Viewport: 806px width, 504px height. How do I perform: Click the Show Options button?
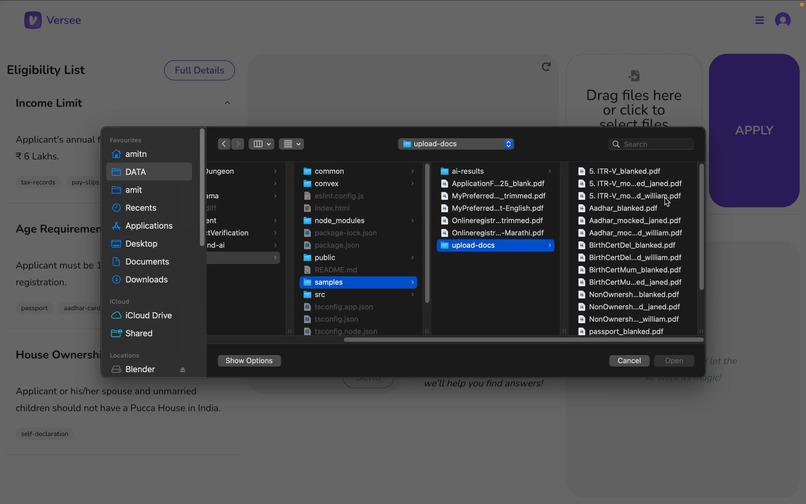249,361
